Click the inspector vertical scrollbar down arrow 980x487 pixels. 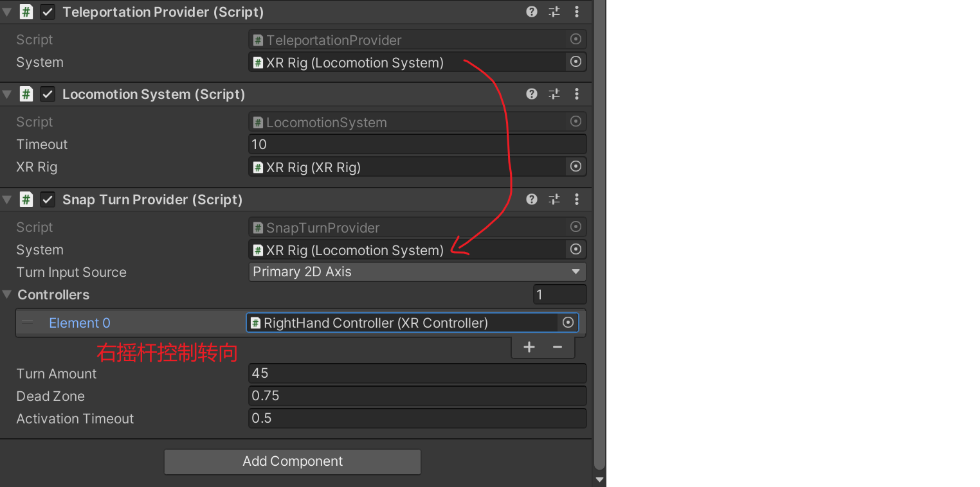599,479
